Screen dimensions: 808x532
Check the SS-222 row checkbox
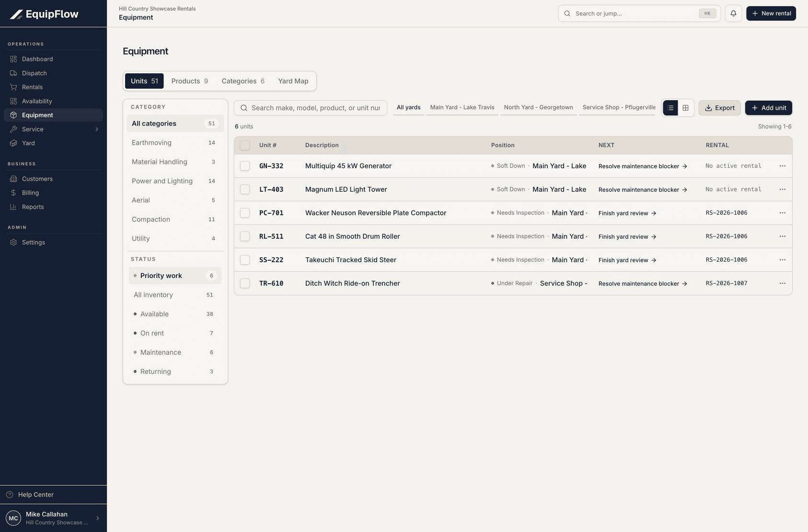coord(245,260)
